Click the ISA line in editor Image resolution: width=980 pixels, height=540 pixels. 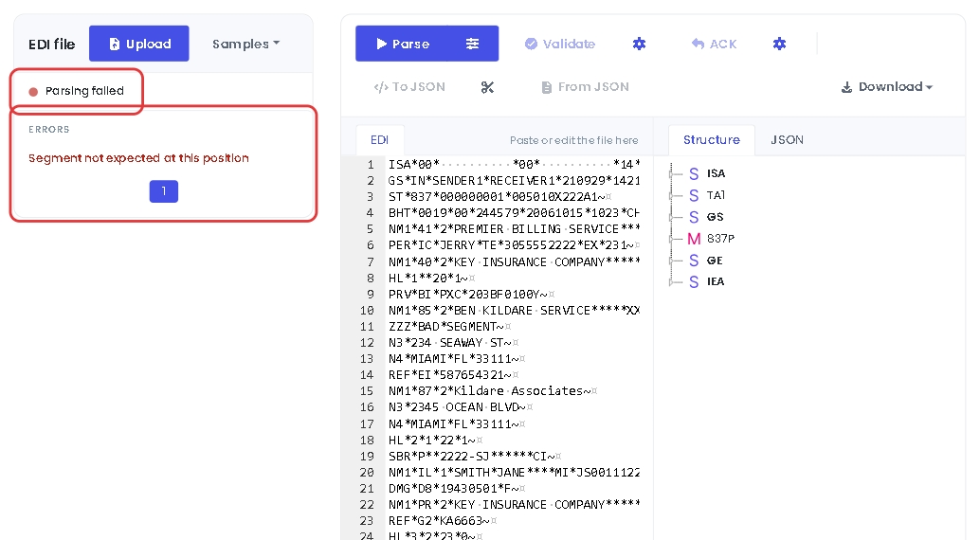(514, 165)
